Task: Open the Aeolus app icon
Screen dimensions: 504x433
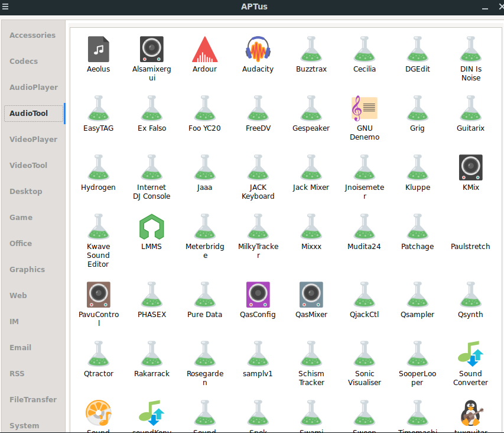Action: [x=98, y=49]
